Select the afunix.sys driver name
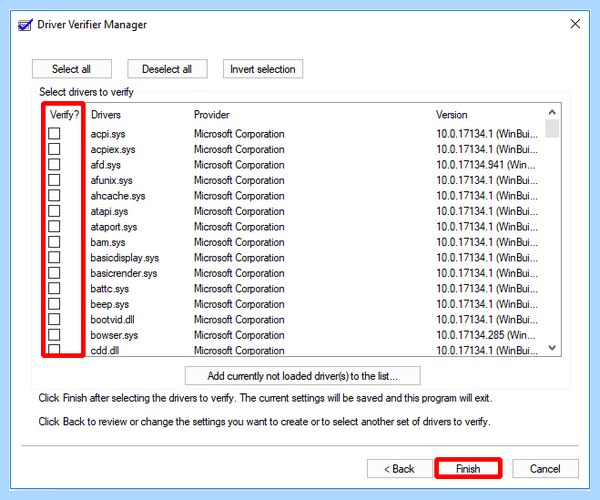Image resolution: width=600 pixels, height=500 pixels. 111,181
